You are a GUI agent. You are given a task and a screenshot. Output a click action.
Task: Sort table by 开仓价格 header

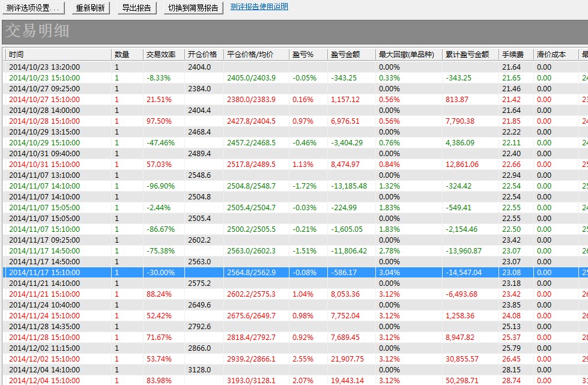pyautogui.click(x=203, y=54)
